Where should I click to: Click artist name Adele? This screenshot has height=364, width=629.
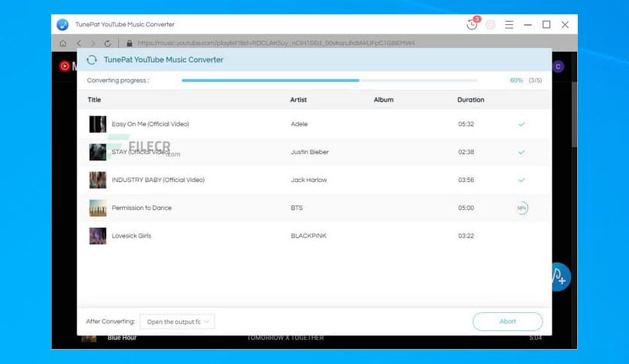click(299, 124)
